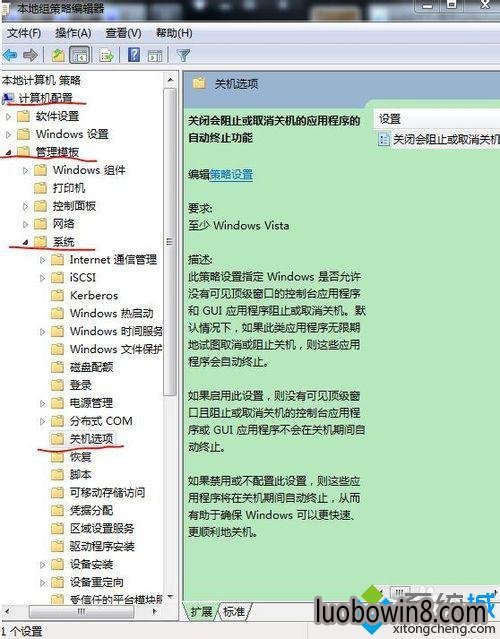Click the Forward arrow toolbar icon
The width and height of the screenshot is (500, 639).
coord(31,55)
